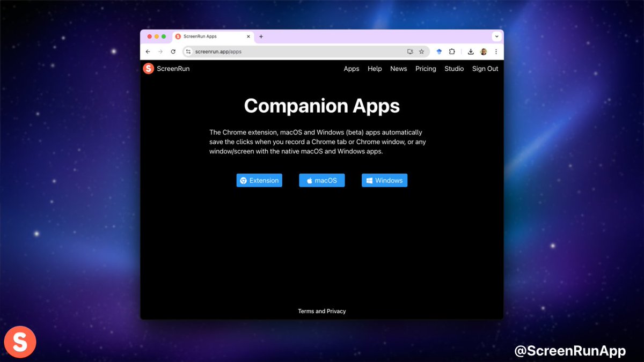Viewport: 644px width, 362px height.
Task: Open the Chrome three-dot menu
Action: click(496, 51)
